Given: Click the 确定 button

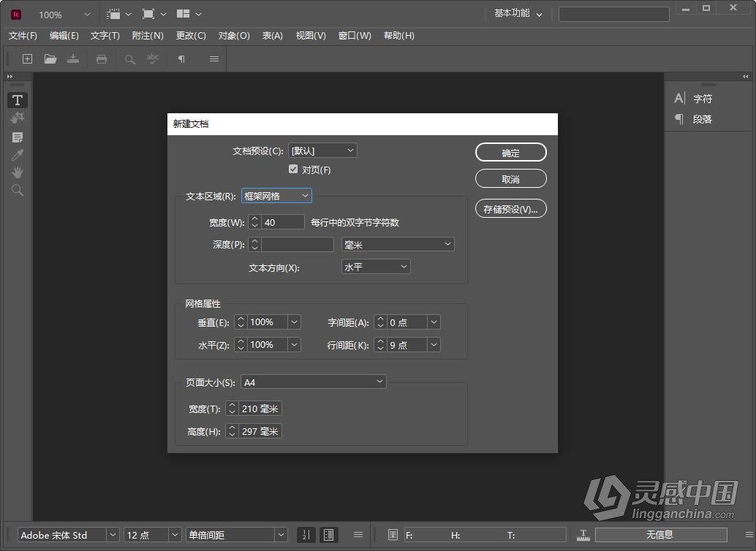Looking at the screenshot, I should coord(510,153).
